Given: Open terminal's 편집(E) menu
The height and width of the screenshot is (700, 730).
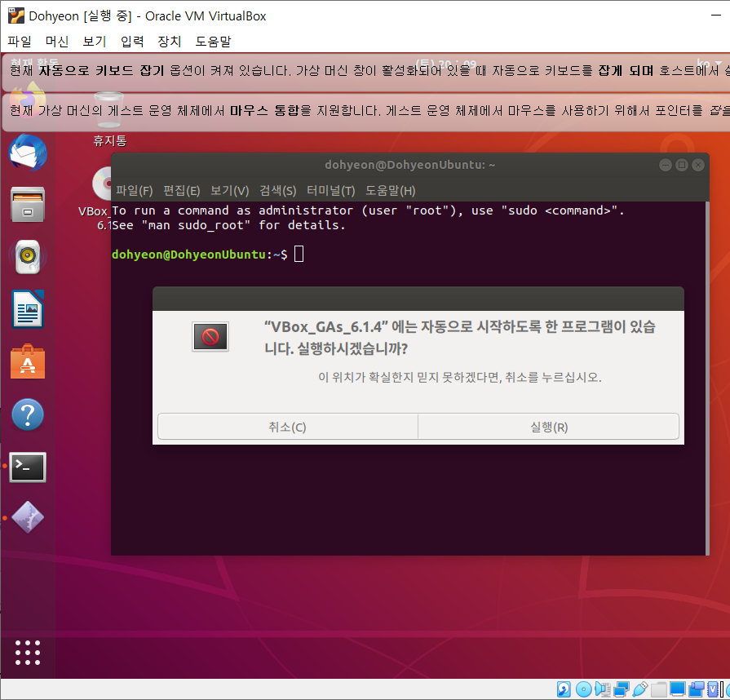Looking at the screenshot, I should (182, 190).
